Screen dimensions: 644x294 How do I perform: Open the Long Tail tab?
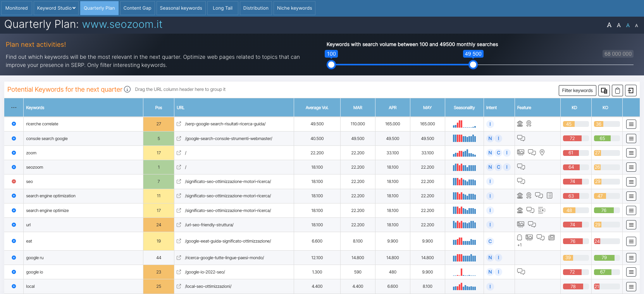[x=223, y=8]
